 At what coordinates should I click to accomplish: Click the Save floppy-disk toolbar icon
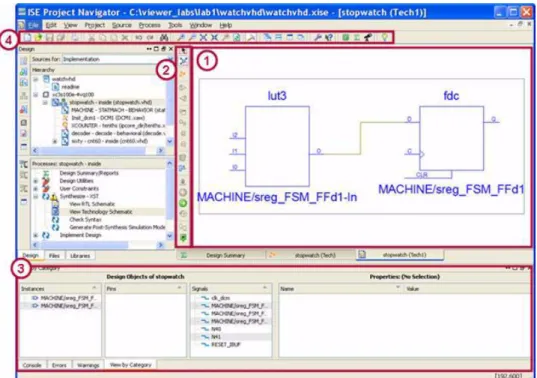coord(50,37)
